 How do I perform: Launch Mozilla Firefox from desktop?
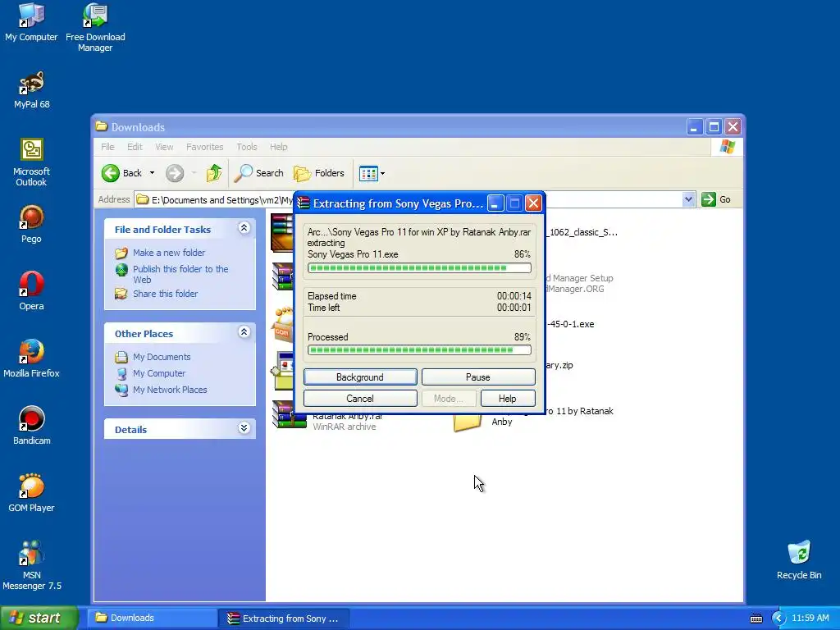(31, 358)
